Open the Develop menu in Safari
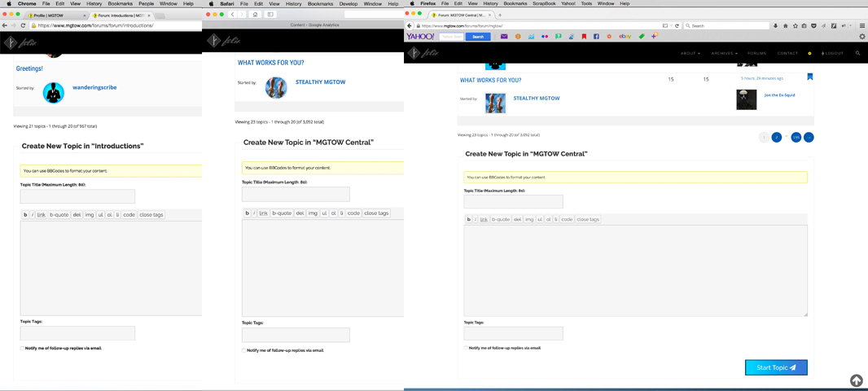 pyautogui.click(x=348, y=4)
